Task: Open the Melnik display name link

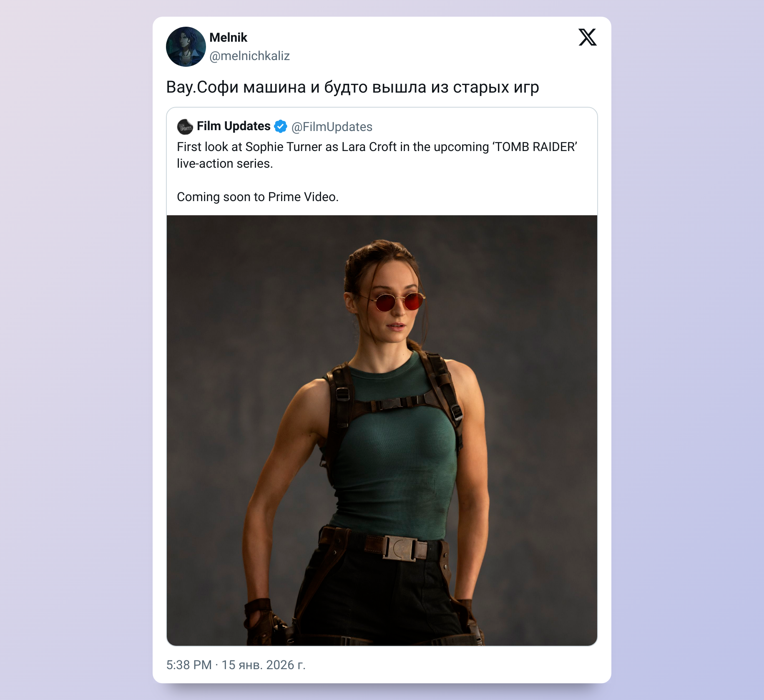Action: click(x=228, y=38)
